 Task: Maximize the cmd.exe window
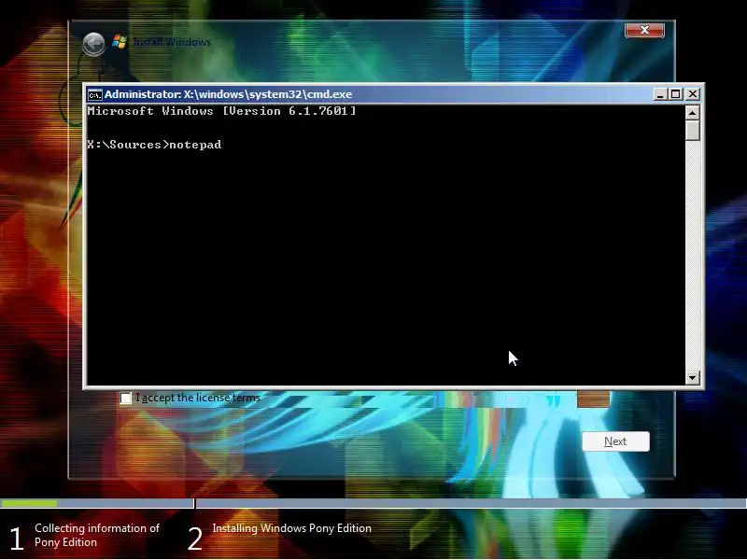(675, 94)
